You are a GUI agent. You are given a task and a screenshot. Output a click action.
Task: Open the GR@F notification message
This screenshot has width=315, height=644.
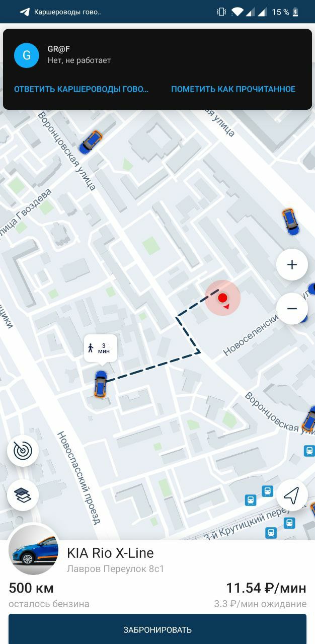click(157, 55)
